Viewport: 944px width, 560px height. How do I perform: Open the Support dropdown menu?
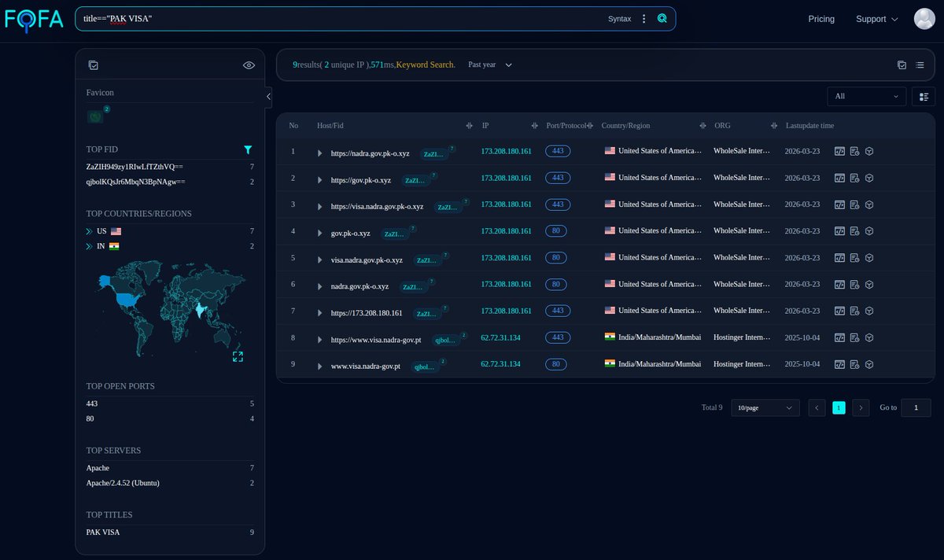[x=876, y=19]
